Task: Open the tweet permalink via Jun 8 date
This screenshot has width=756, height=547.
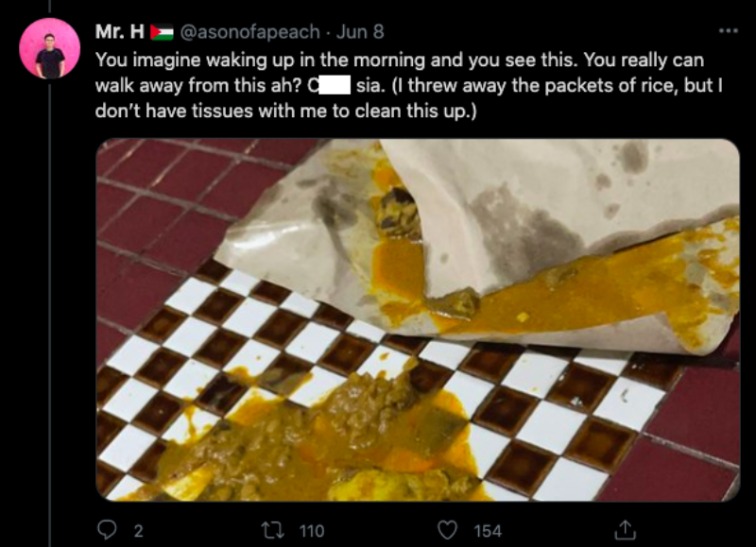Action: (x=362, y=32)
